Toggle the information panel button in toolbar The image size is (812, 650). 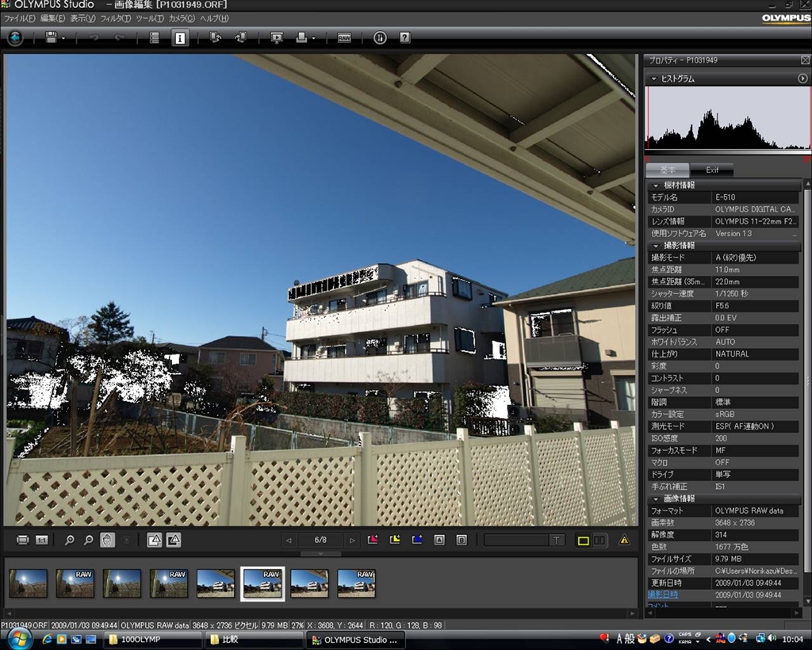pyautogui.click(x=180, y=37)
